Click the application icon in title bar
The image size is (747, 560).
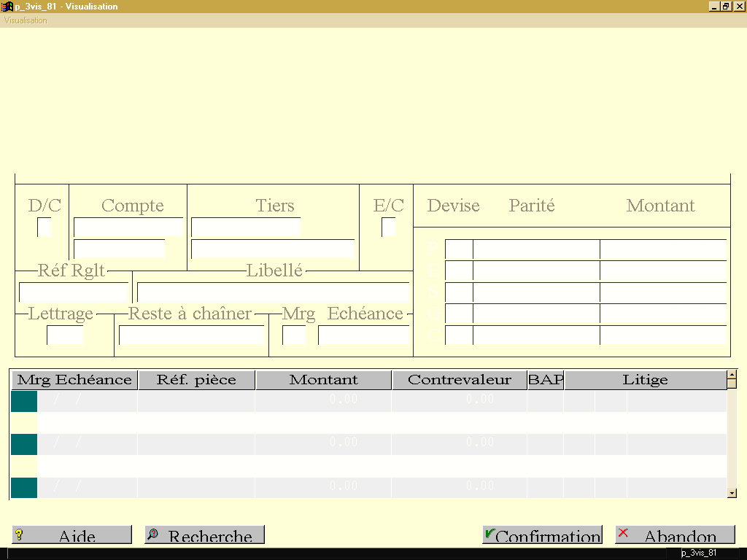7,6
